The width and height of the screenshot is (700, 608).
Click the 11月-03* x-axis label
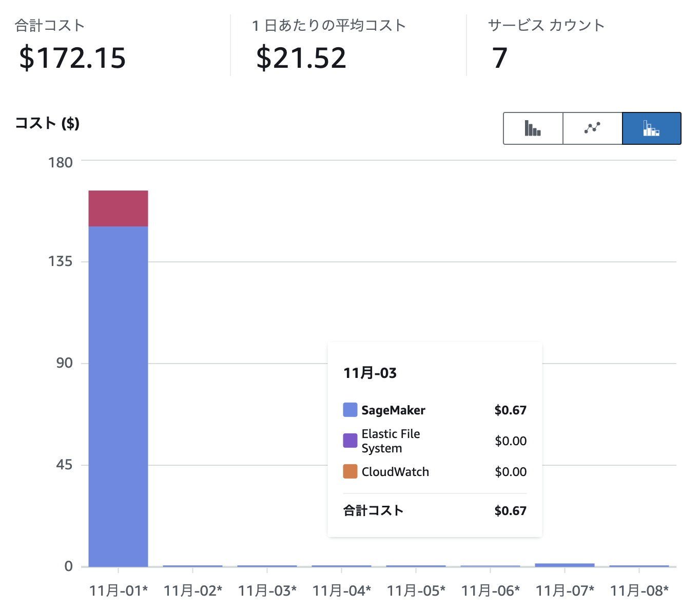pyautogui.click(x=267, y=590)
